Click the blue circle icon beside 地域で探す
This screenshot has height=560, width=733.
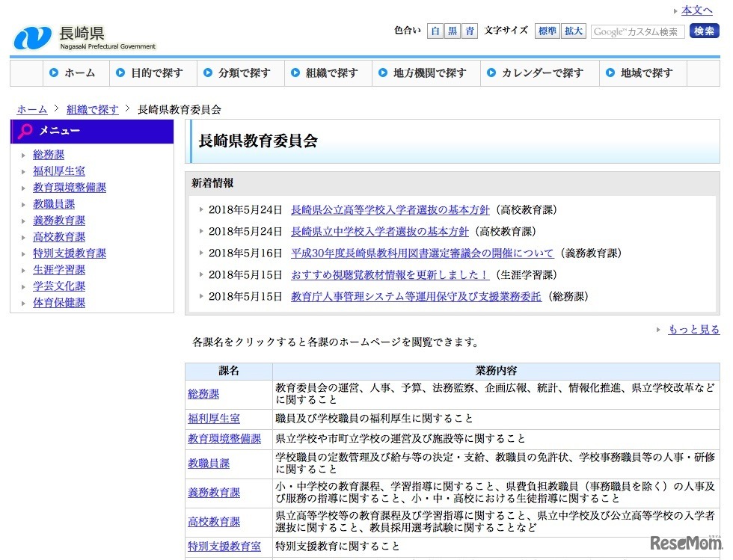(x=610, y=73)
